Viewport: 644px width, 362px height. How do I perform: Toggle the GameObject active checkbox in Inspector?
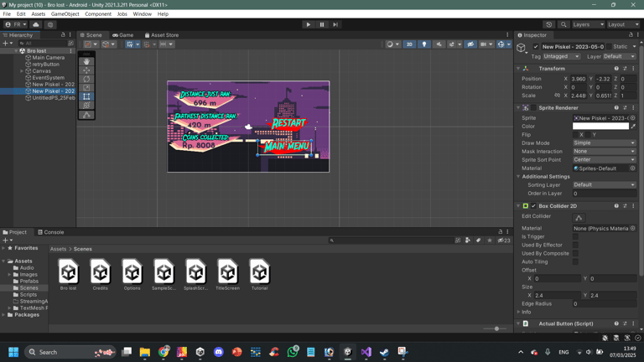point(536,47)
